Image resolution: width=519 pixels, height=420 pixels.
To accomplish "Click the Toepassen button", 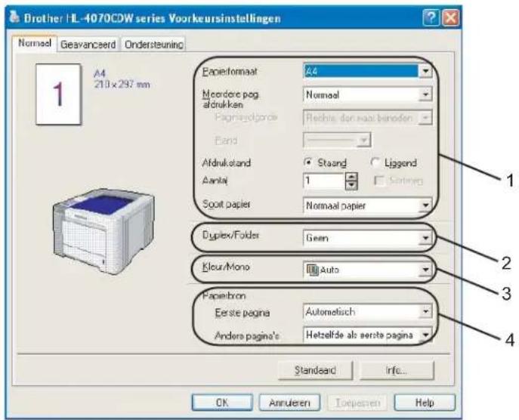I will (357, 403).
